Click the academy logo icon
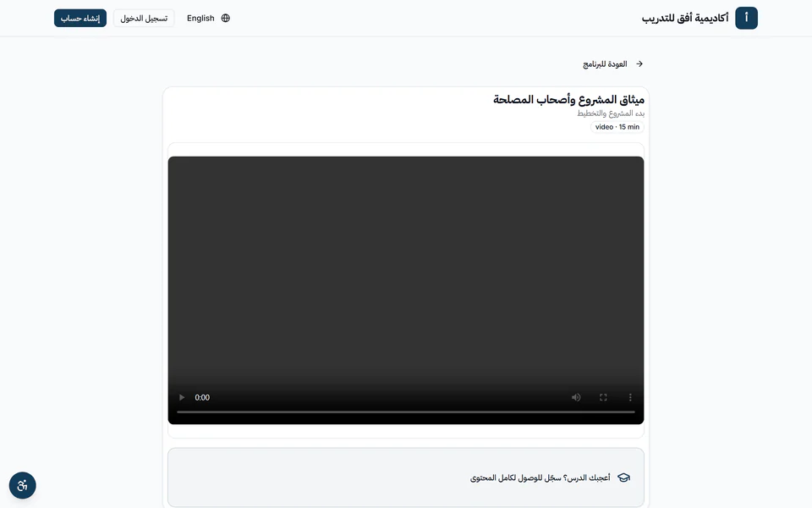This screenshot has width=812, height=508. (746, 18)
